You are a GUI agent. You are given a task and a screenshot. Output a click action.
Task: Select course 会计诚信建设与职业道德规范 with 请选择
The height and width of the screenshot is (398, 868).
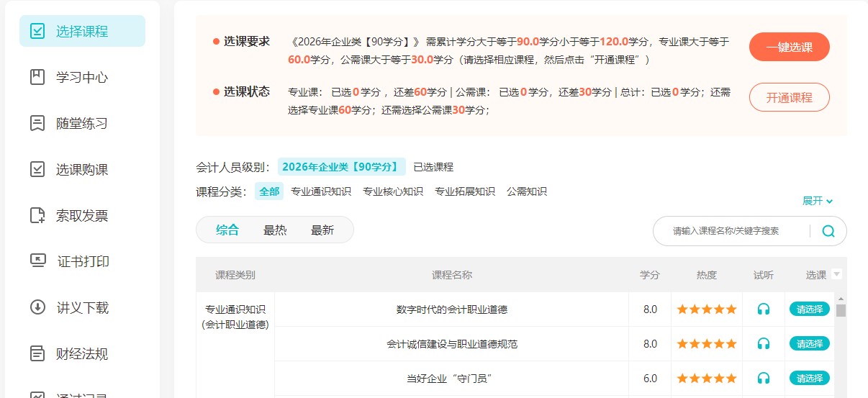(810, 344)
